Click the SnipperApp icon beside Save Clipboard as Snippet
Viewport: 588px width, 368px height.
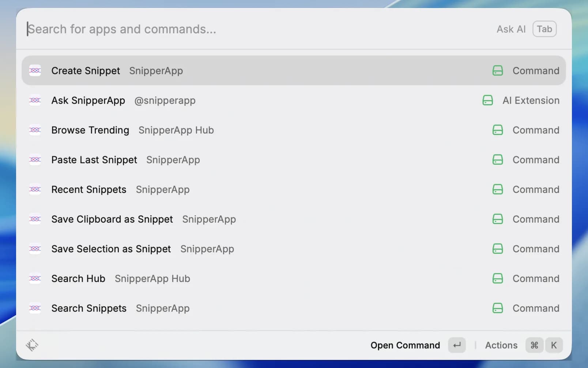click(35, 219)
